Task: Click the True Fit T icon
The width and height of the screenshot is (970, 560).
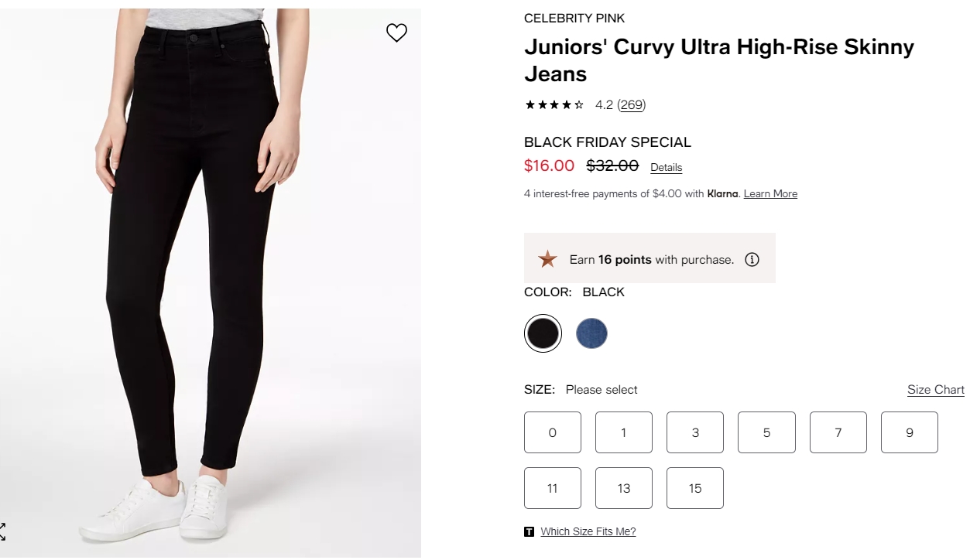Action: point(529,531)
